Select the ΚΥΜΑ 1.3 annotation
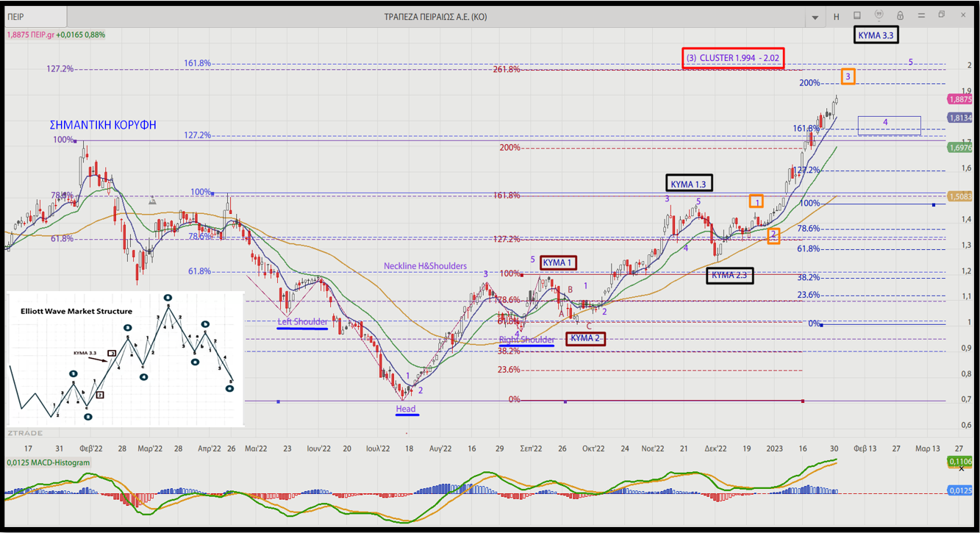980x533 pixels. point(688,184)
